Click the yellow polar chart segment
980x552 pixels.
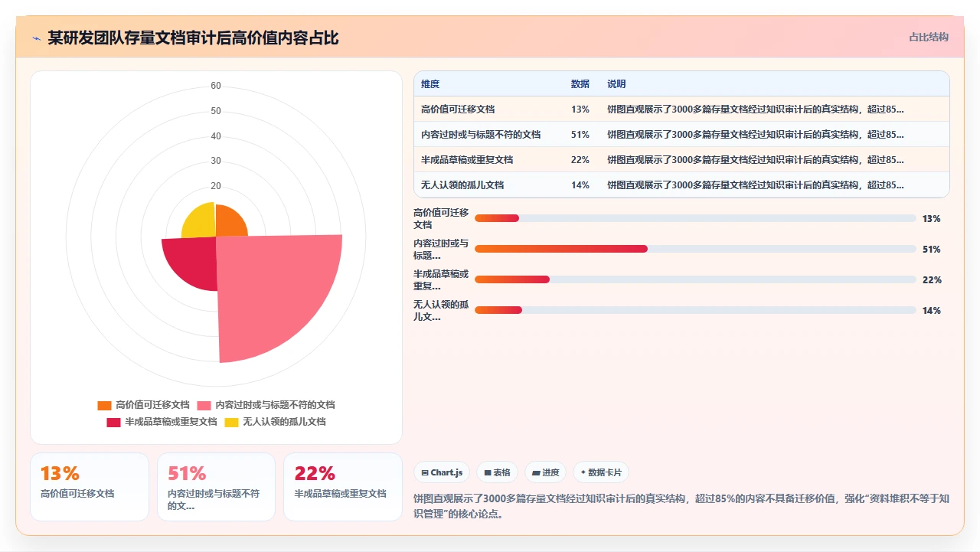click(201, 222)
